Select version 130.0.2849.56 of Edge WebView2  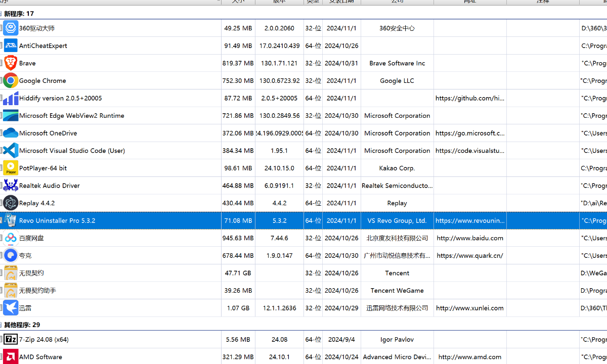click(x=279, y=116)
